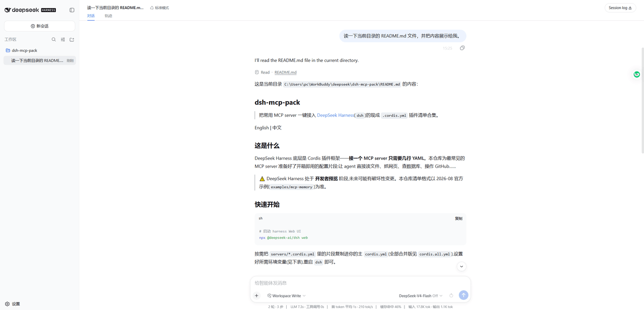
Task: Click the deepseek HARNESS logo
Action: pos(30,10)
